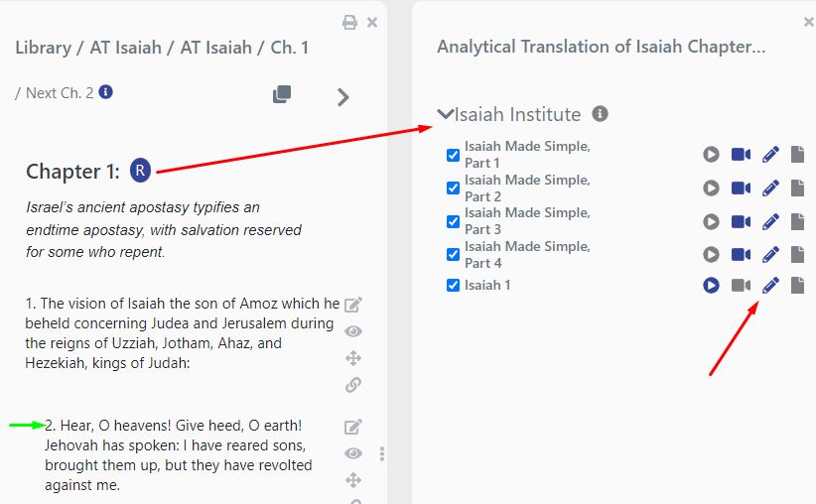Click the info icon beside Isaiah Institute
This screenshot has height=504, width=816.
600,114
